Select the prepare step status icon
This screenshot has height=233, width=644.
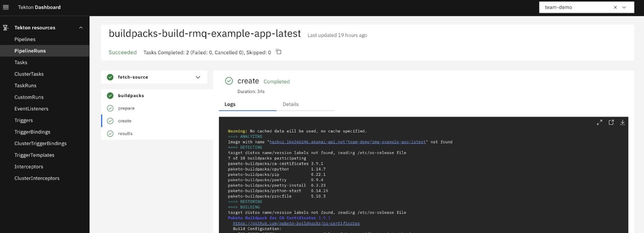click(110, 108)
